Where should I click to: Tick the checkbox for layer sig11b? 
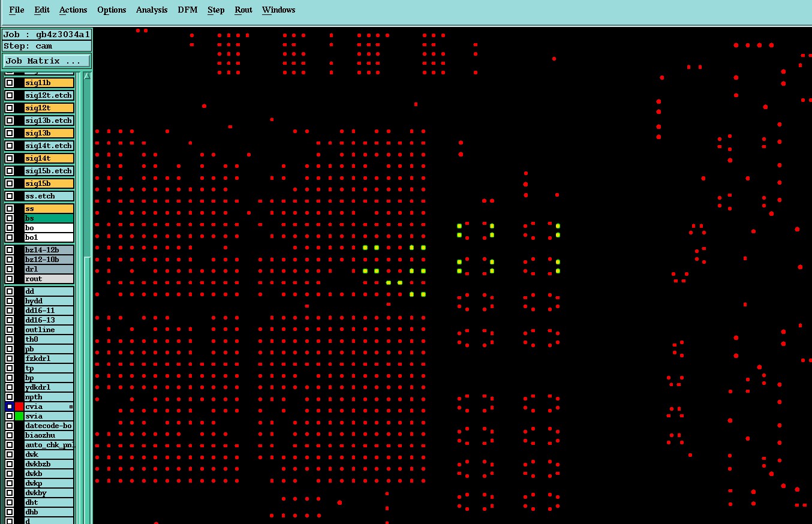10,83
